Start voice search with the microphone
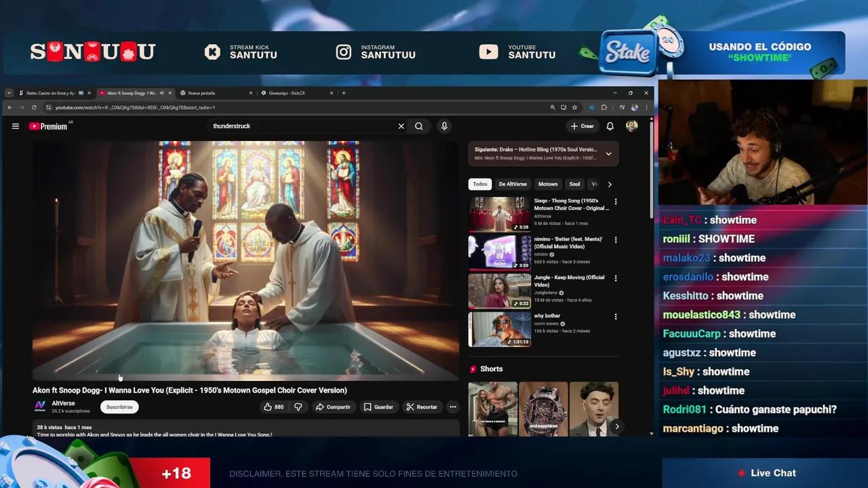The image size is (868, 488). [x=444, y=126]
